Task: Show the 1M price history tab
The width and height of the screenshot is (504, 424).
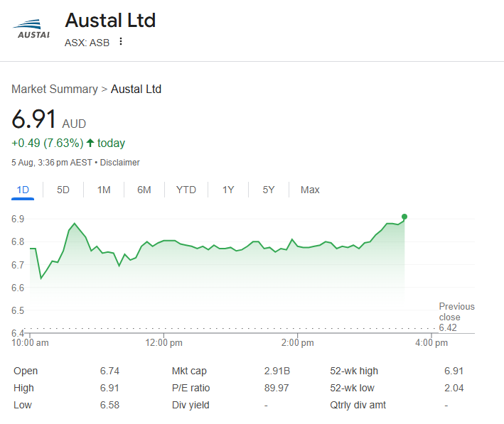Action: coord(104,190)
